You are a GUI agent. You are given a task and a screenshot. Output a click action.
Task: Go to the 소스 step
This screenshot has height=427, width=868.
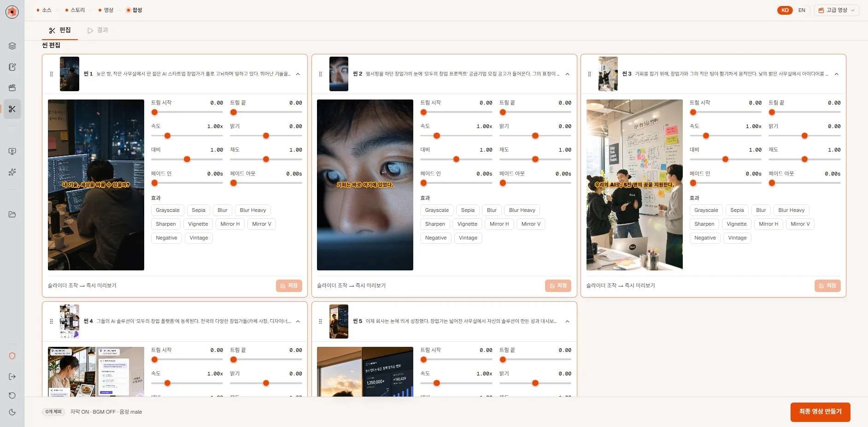44,10
